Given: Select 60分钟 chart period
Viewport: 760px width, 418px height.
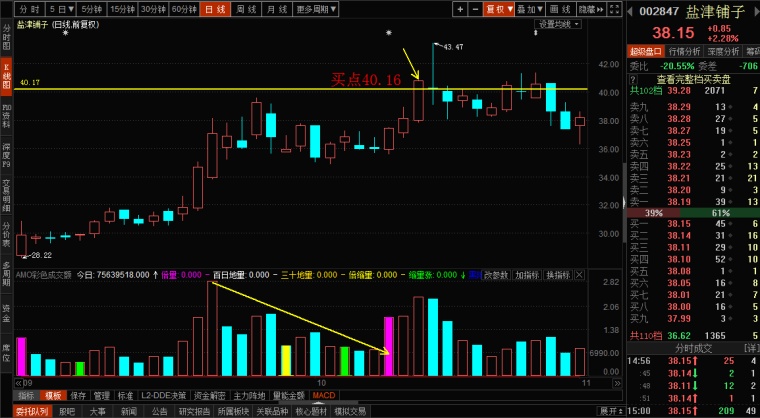Looking at the screenshot, I should coord(183,8).
